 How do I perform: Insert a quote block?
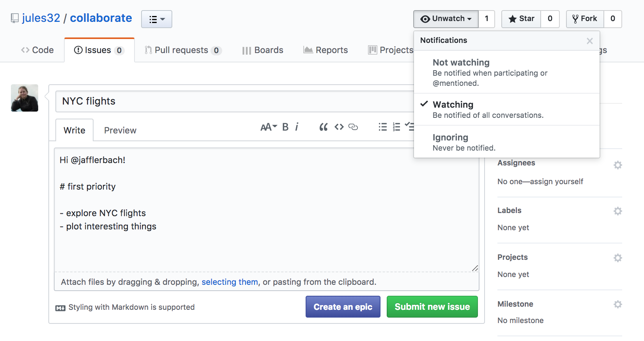[x=323, y=127]
